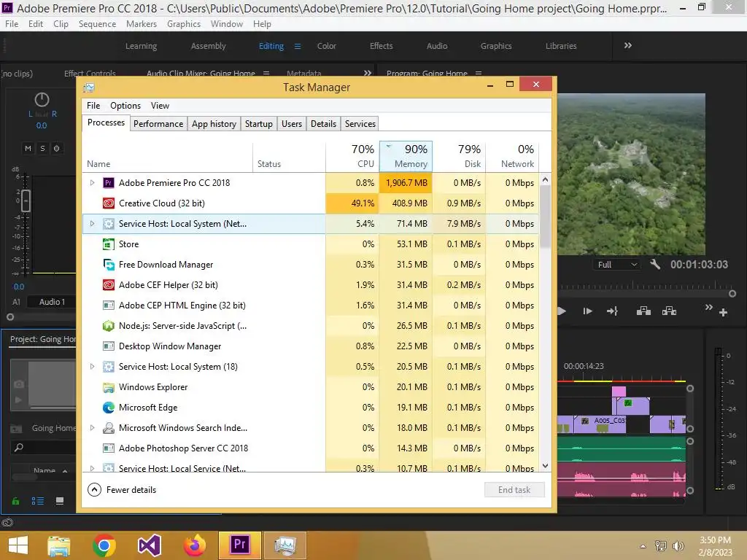Screen dimensions: 747x560
Task: Click Task Manager vertical scrollbar thumb
Action: click(545, 217)
